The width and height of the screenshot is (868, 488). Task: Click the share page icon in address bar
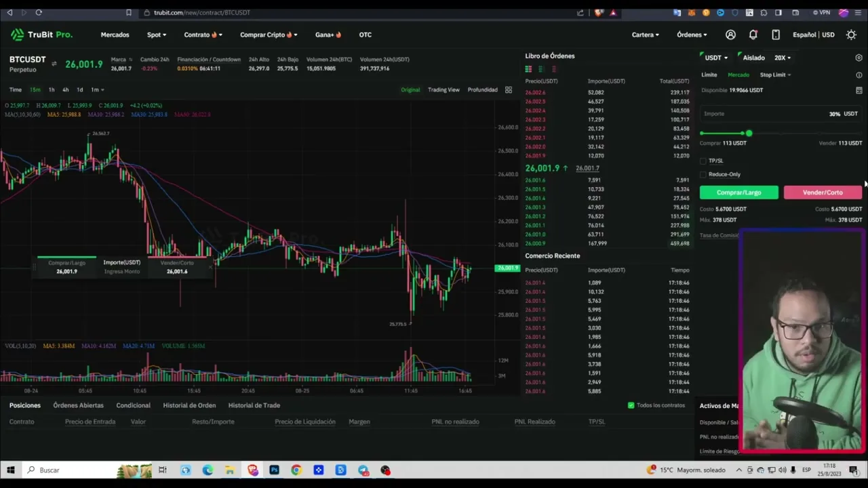[580, 12]
